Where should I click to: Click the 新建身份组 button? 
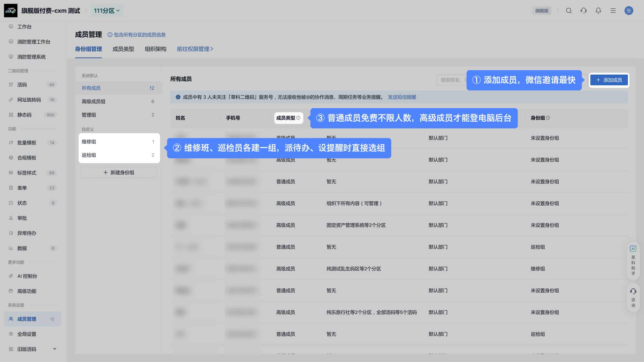point(118,172)
